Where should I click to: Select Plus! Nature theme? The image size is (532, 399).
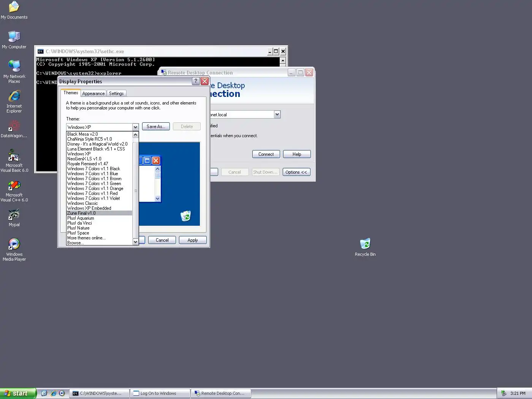(99, 228)
